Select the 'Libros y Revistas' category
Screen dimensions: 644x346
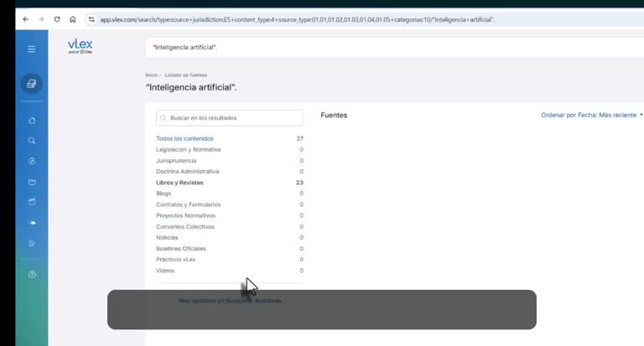pos(179,183)
